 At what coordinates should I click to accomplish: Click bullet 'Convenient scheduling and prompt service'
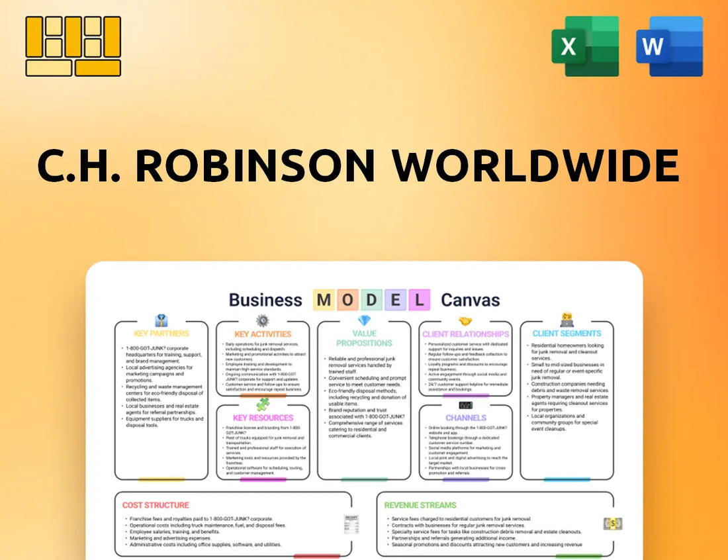[x=367, y=381]
